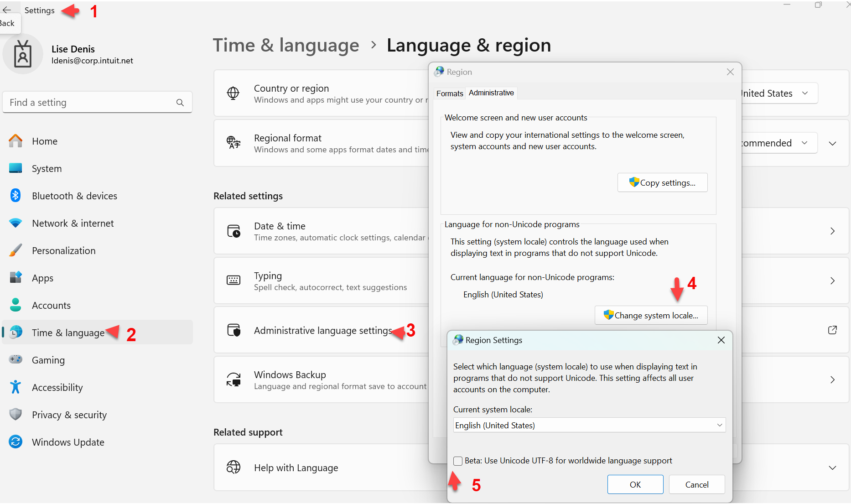
Task: Switch to the Formats tab
Action: 449,94
